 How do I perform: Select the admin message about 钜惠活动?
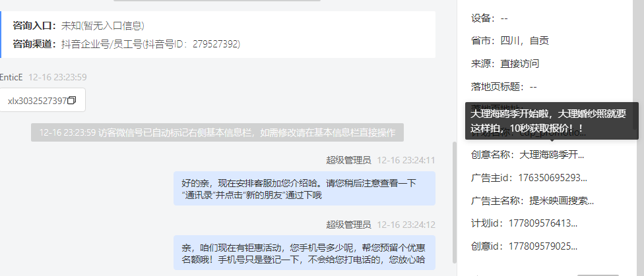click(x=304, y=253)
